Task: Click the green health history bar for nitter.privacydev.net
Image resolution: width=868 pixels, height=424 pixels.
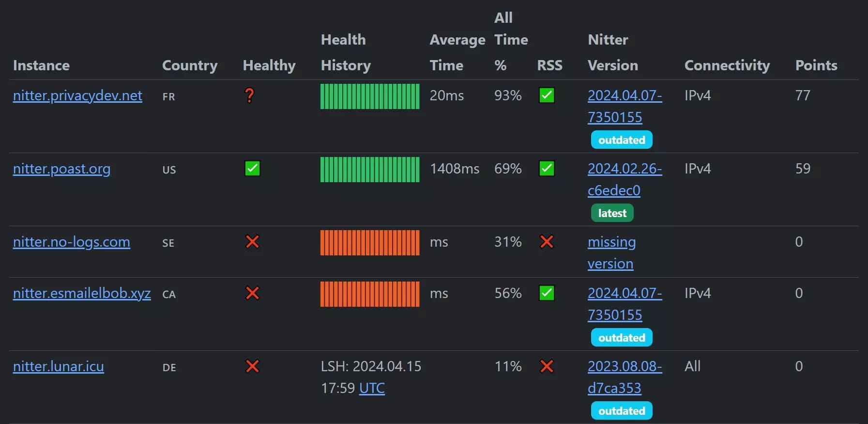Action: point(370,96)
